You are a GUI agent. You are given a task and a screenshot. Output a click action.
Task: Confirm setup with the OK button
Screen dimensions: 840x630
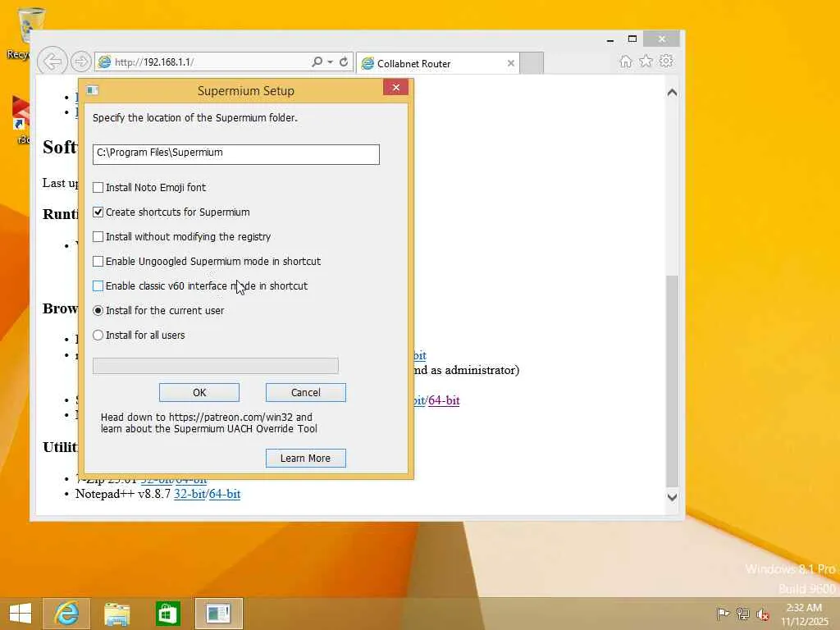pos(199,393)
